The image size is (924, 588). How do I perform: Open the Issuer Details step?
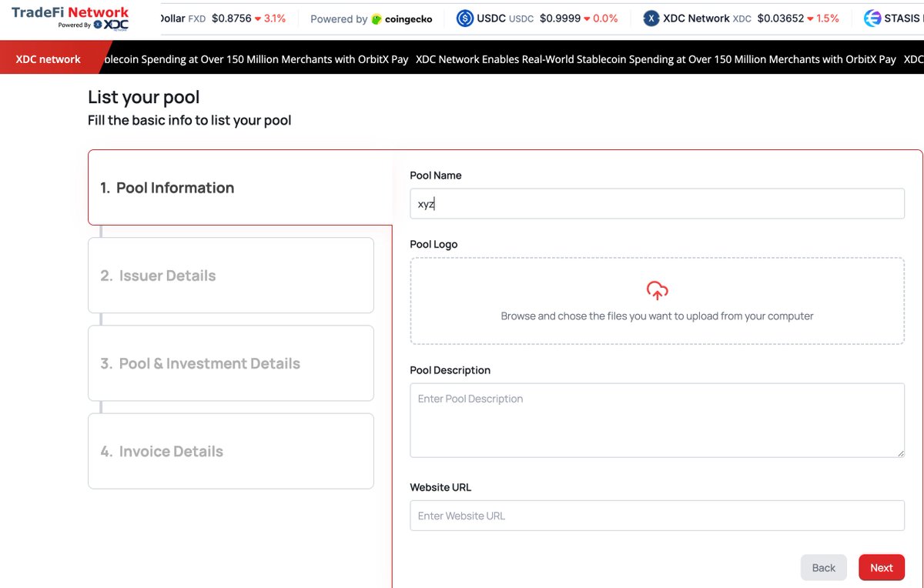231,276
